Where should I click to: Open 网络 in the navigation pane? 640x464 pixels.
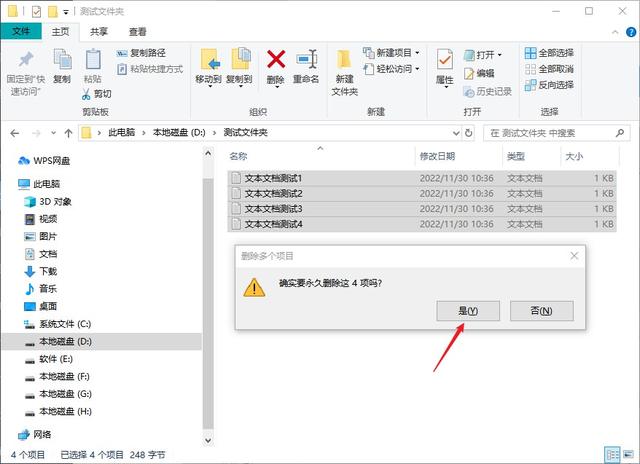coord(35,435)
